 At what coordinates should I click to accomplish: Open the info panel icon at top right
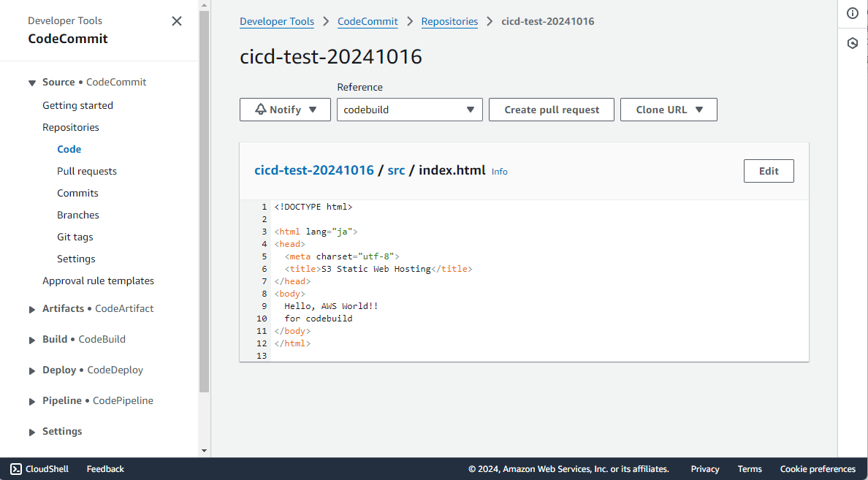(x=853, y=13)
